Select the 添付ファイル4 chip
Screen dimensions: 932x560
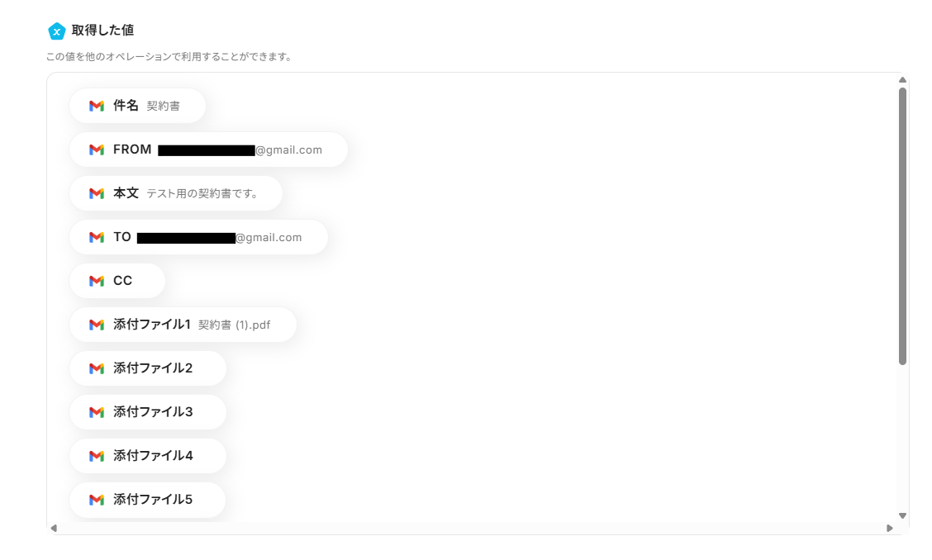pyautogui.click(x=148, y=455)
